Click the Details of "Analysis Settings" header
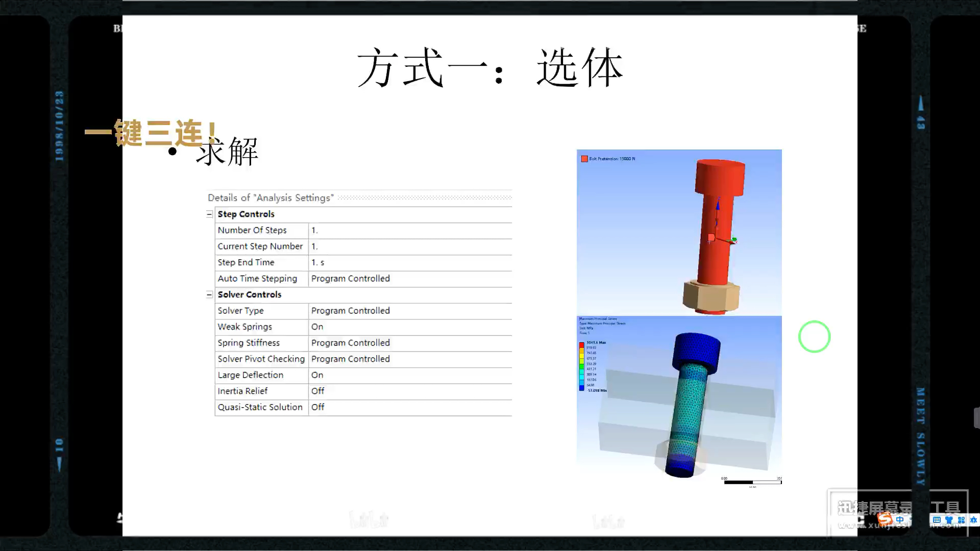Image resolution: width=980 pixels, height=551 pixels. click(271, 198)
